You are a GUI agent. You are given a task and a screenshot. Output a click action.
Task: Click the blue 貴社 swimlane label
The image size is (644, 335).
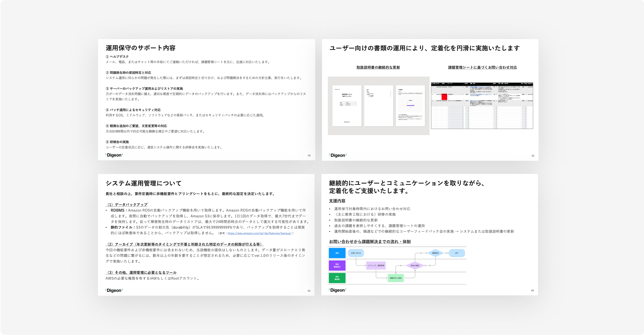point(337,253)
